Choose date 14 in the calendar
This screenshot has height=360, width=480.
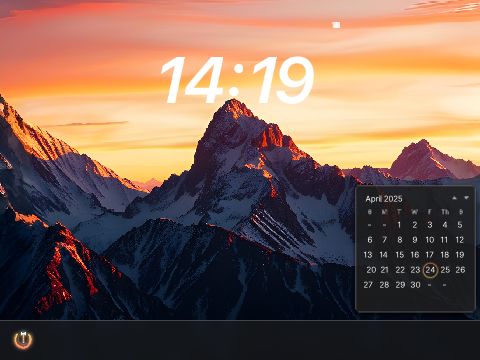point(384,255)
